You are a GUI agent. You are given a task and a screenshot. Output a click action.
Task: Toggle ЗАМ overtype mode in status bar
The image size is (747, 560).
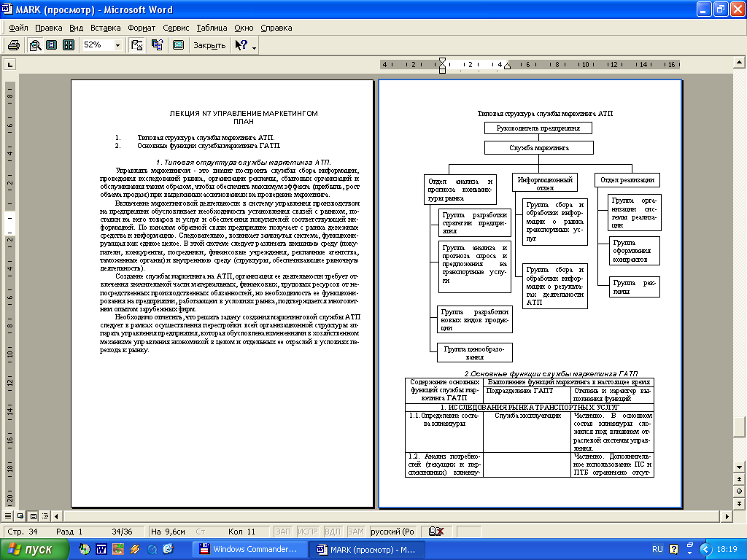355,532
